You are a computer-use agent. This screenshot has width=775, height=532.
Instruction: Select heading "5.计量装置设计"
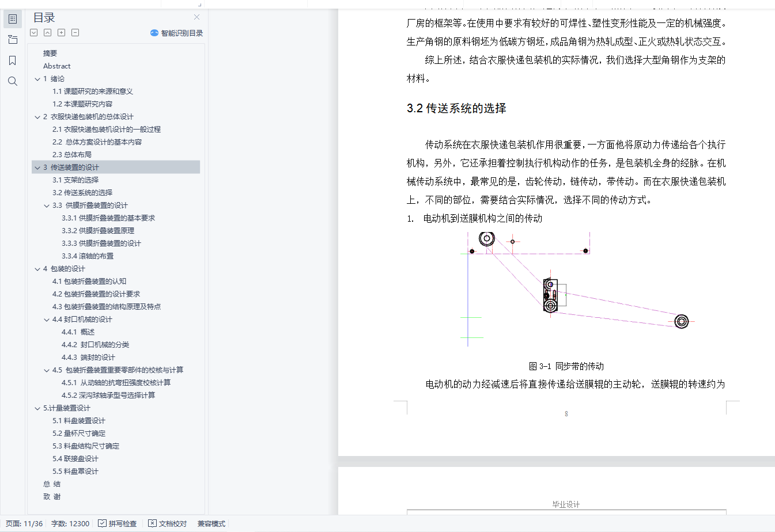click(x=66, y=408)
